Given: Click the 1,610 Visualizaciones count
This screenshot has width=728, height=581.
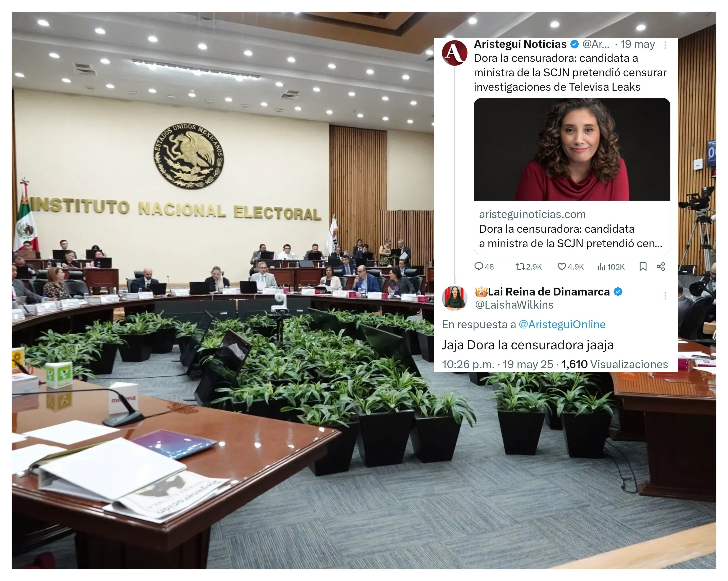Looking at the screenshot, I should [x=614, y=364].
